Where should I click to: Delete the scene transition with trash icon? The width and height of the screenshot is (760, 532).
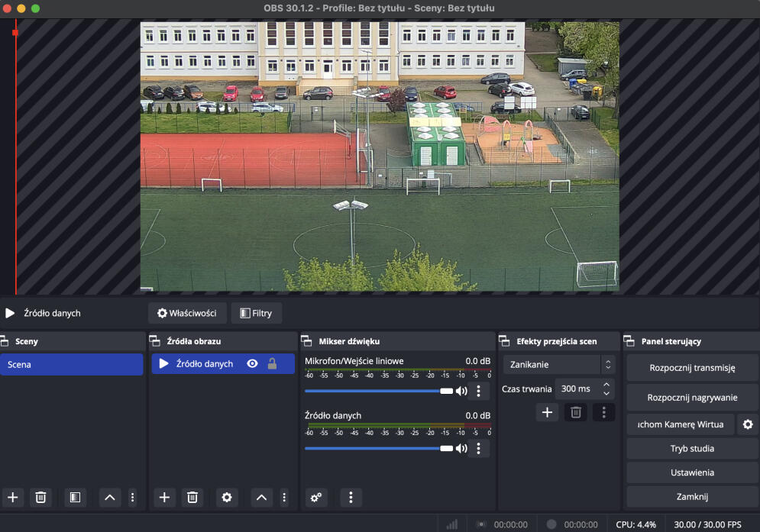point(576,413)
